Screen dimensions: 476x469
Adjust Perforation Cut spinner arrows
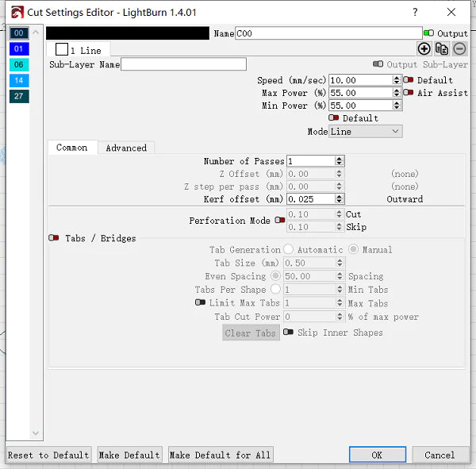point(339,214)
